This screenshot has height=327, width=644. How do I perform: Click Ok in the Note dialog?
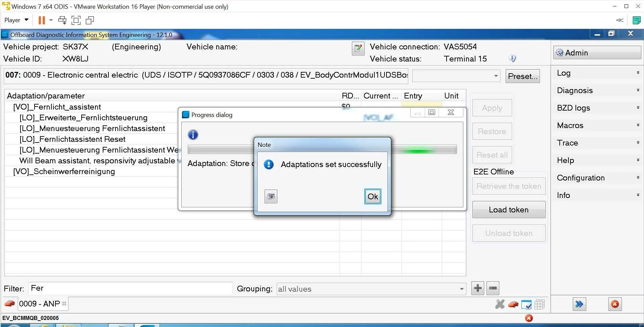point(373,197)
